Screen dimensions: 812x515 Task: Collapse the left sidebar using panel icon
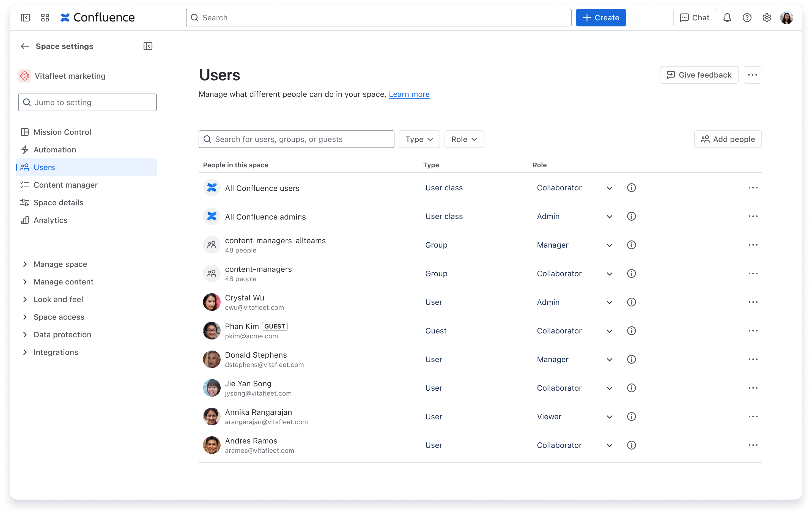[25, 18]
